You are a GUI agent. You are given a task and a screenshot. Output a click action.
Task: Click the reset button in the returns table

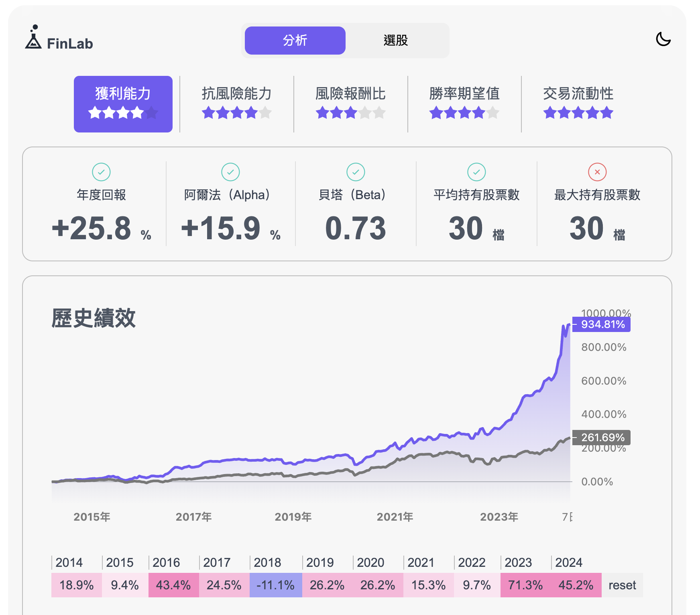[x=622, y=585]
